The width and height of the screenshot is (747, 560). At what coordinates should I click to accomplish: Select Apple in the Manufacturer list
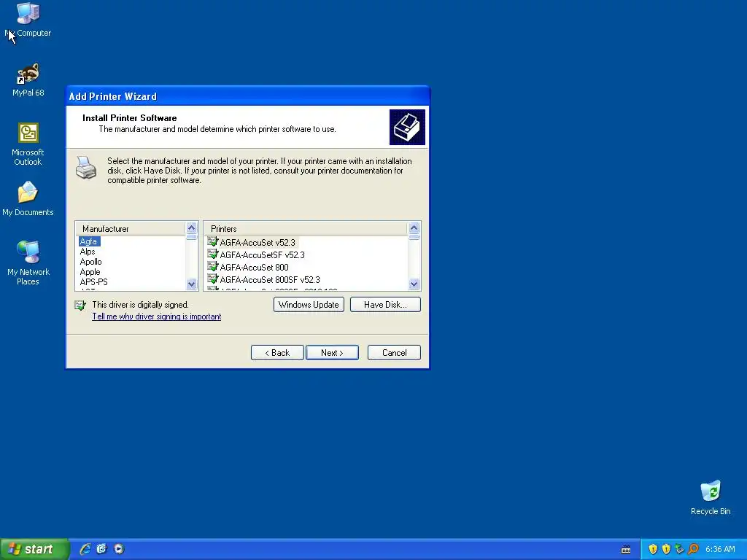(x=90, y=272)
